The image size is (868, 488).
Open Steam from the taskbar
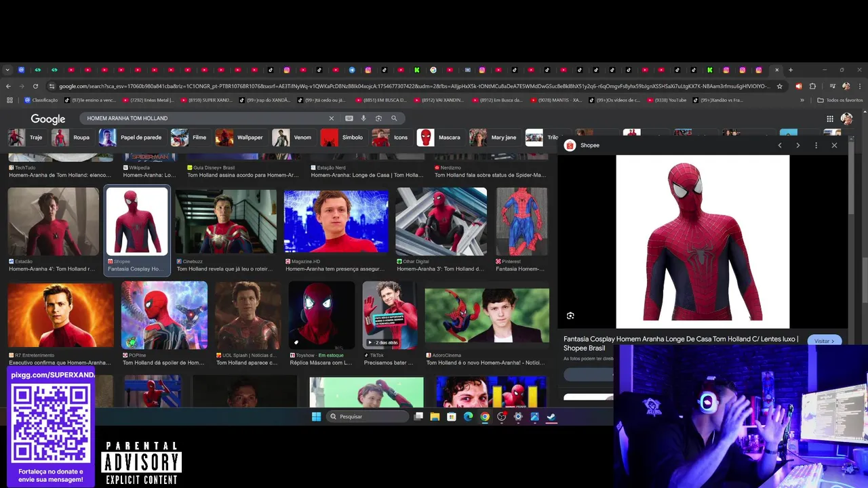551,417
